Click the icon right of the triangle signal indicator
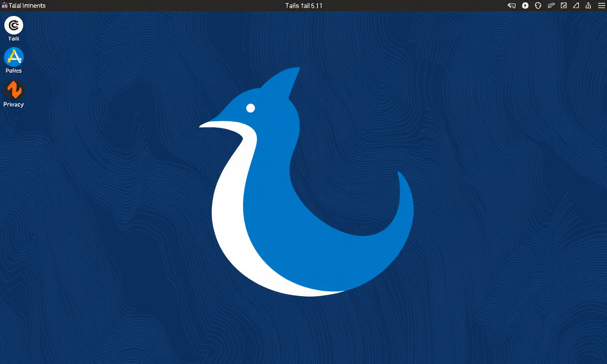The width and height of the screenshot is (607, 364). coord(589,6)
